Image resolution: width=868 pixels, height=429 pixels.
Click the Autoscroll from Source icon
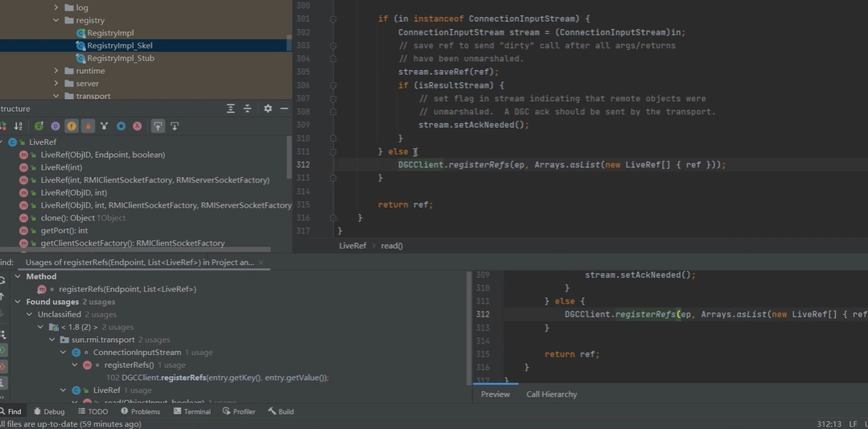tap(175, 126)
